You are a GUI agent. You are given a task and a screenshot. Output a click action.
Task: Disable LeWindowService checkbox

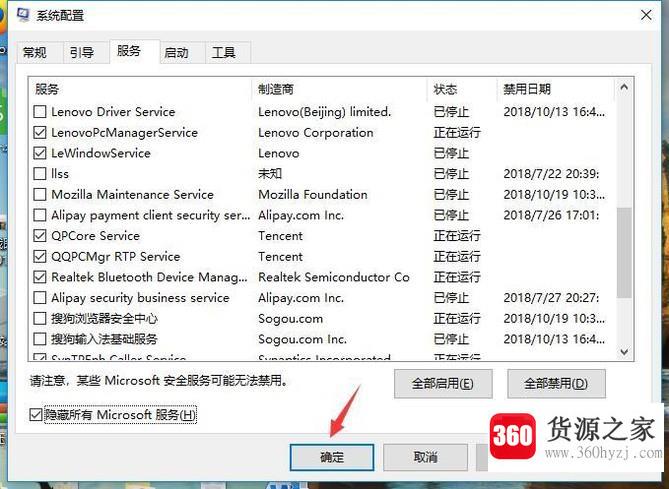click(x=40, y=153)
